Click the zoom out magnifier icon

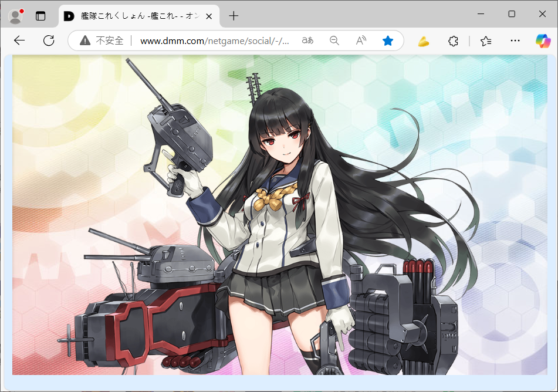(334, 40)
